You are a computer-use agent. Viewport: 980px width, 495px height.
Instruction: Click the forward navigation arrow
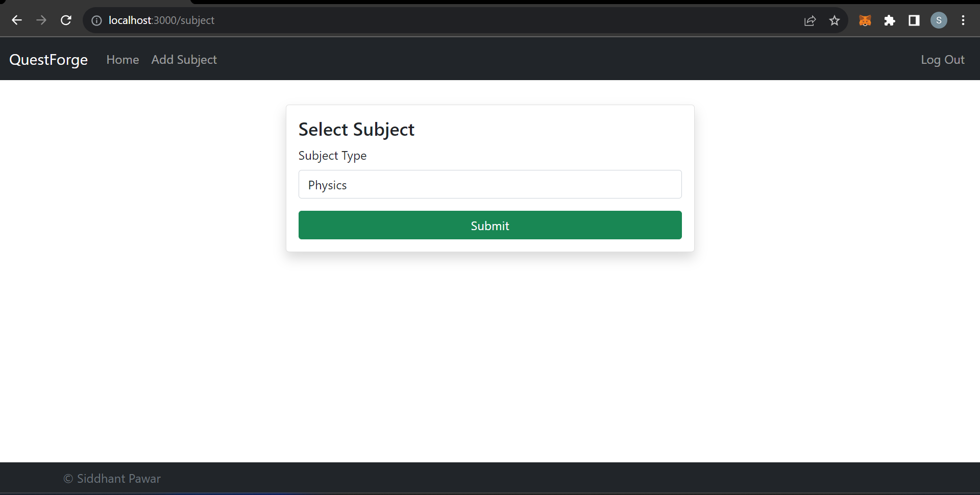tap(41, 20)
